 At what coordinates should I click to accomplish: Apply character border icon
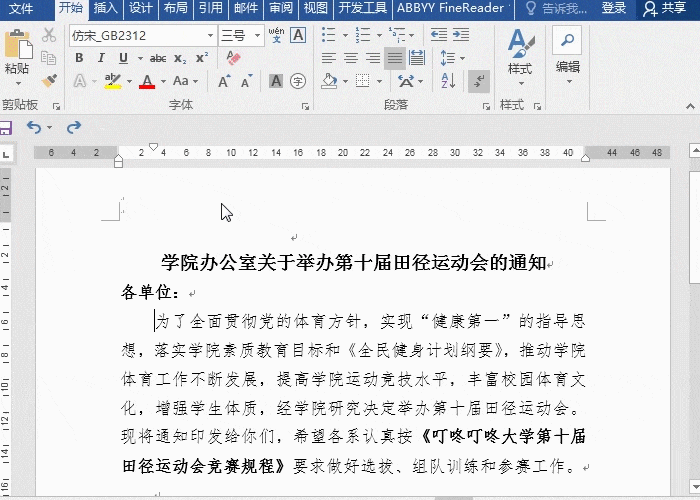pos(298,35)
